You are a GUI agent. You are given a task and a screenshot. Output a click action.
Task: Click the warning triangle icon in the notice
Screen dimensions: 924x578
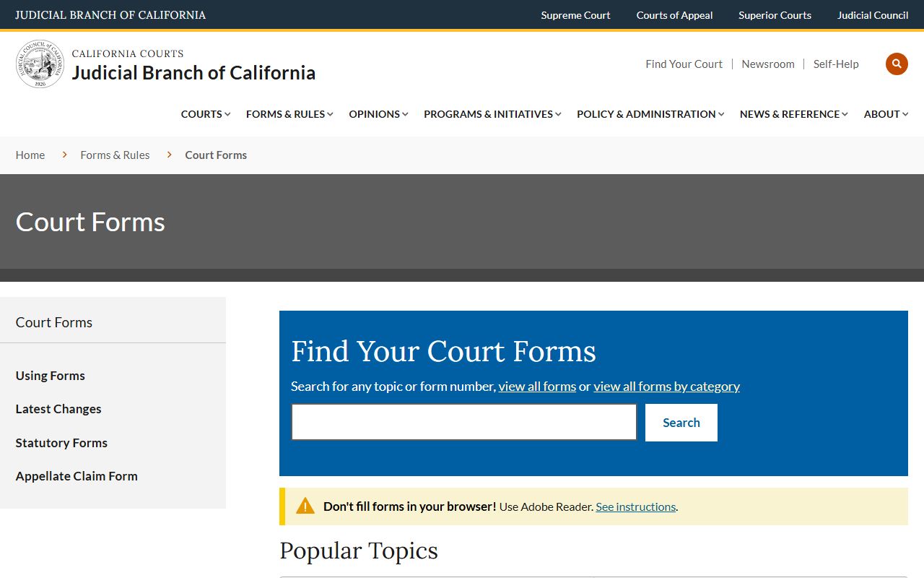pyautogui.click(x=305, y=506)
